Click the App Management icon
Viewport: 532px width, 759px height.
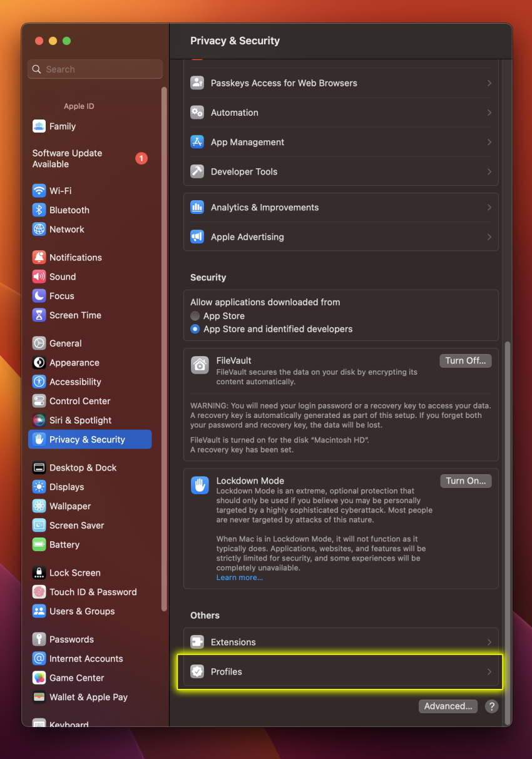point(197,142)
